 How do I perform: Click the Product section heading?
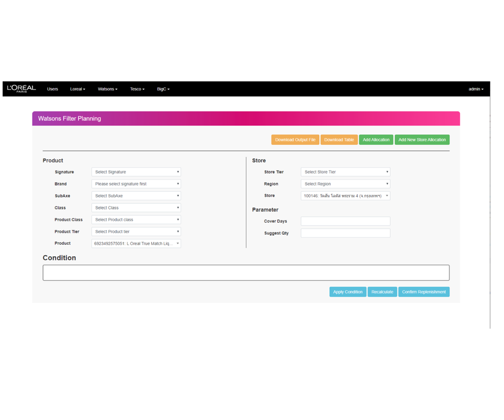52,160
